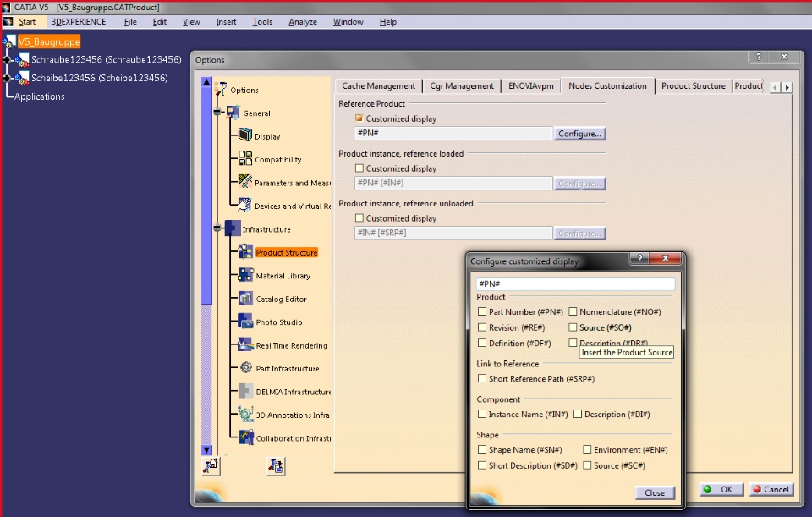Viewport: 812px width, 517px height.
Task: Click the Devices and Virtual Reality icon
Action: pos(245,205)
